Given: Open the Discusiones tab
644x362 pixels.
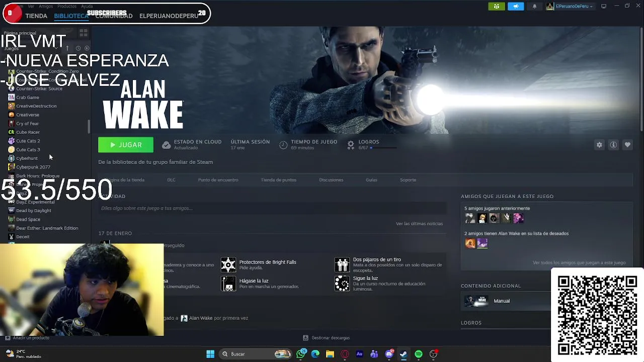Looking at the screenshot, I should tap(331, 179).
